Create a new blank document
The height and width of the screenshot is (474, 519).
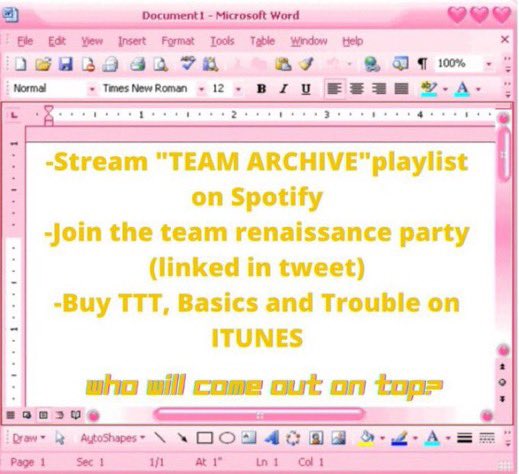point(21,63)
